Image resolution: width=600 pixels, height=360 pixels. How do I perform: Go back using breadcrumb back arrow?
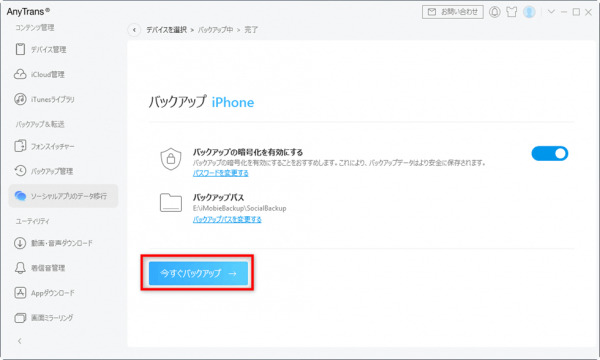[134, 30]
